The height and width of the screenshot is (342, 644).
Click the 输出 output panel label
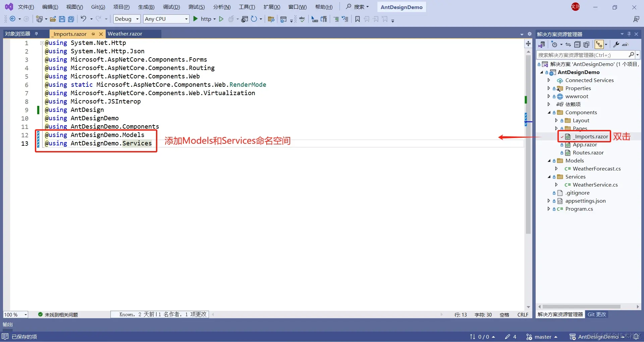tap(8, 324)
